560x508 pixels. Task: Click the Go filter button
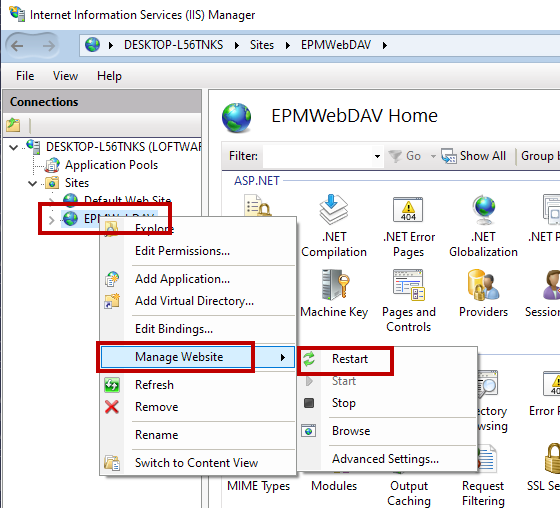405,156
